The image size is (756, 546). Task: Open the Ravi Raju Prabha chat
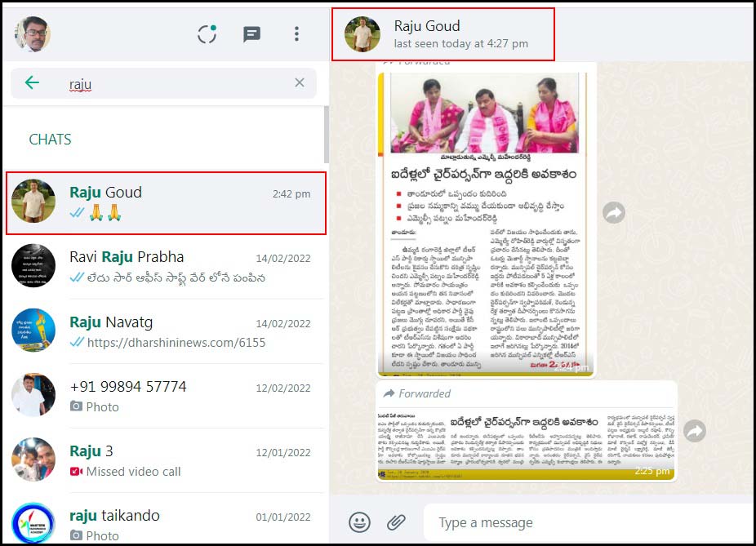pos(164,267)
